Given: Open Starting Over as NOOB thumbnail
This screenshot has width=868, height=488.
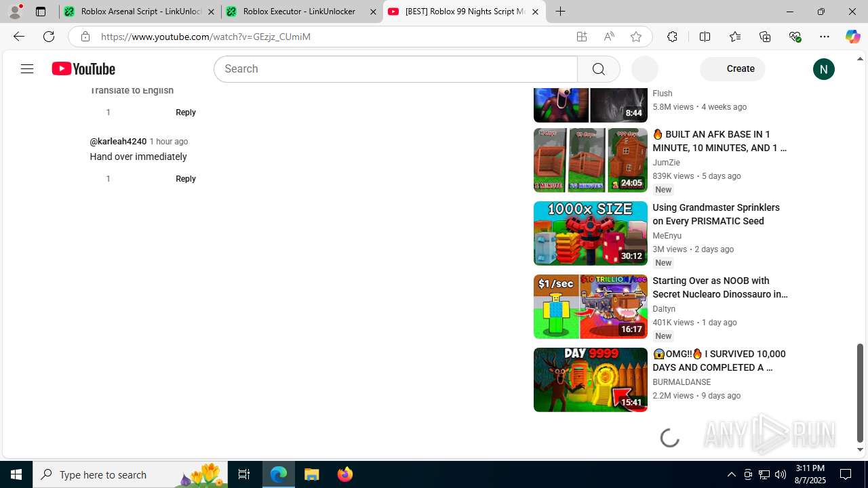Looking at the screenshot, I should tap(590, 307).
